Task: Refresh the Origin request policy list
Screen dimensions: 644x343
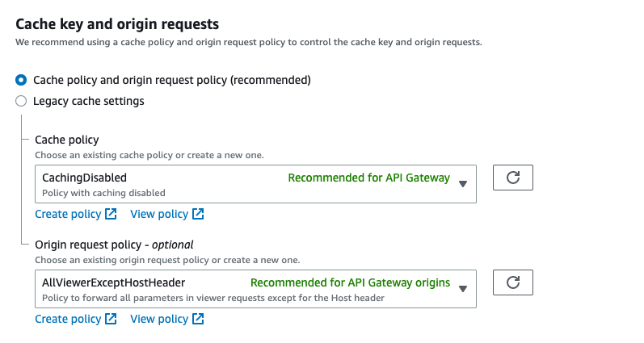Action: [x=512, y=282]
